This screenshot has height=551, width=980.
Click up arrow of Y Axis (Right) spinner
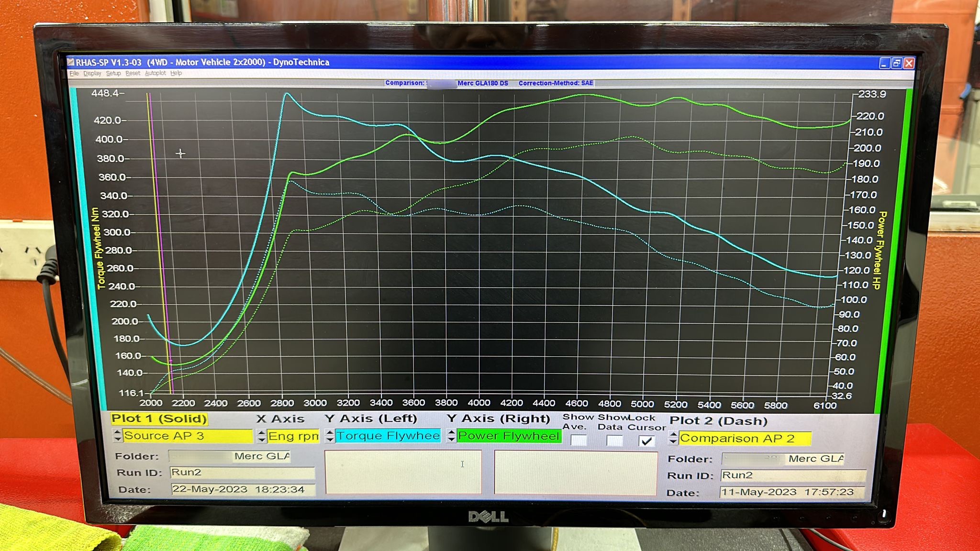pos(451,432)
